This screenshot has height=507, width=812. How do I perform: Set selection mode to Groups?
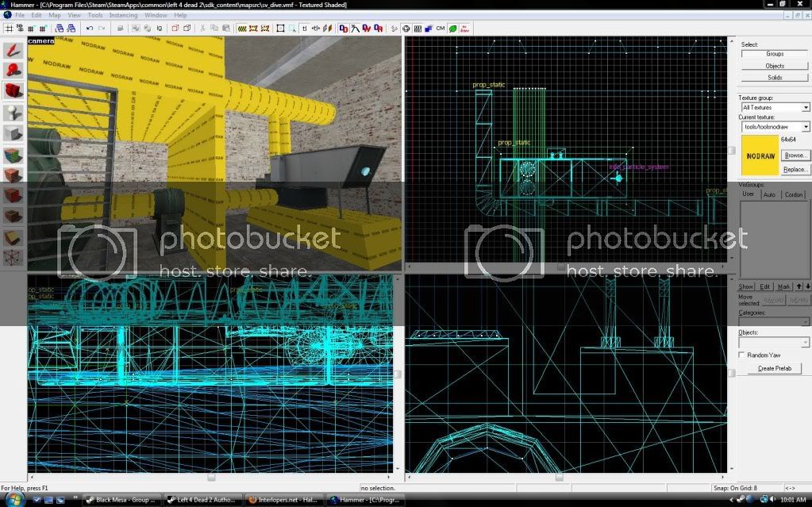[x=774, y=54]
